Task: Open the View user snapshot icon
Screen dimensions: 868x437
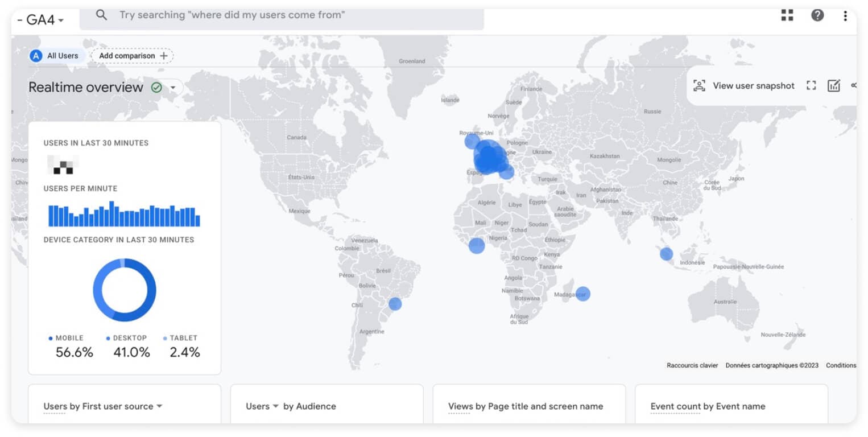Action: click(x=700, y=85)
